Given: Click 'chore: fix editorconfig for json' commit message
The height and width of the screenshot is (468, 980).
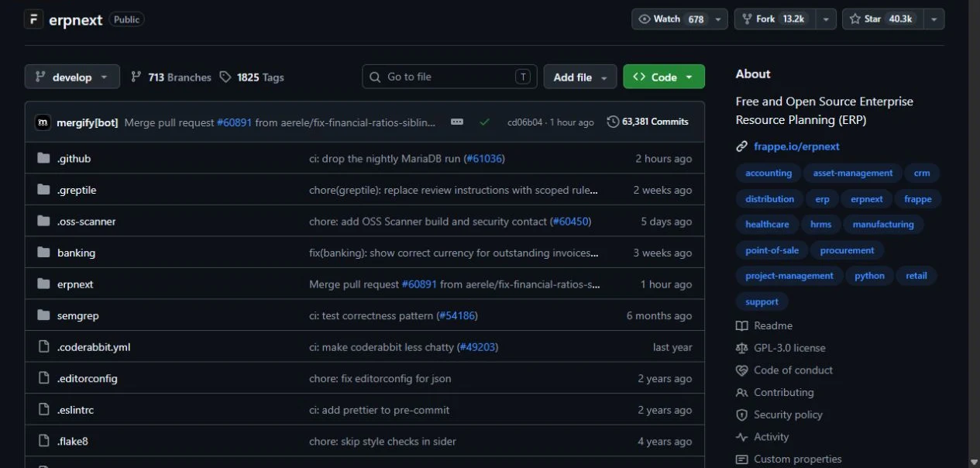Looking at the screenshot, I should click(380, 379).
